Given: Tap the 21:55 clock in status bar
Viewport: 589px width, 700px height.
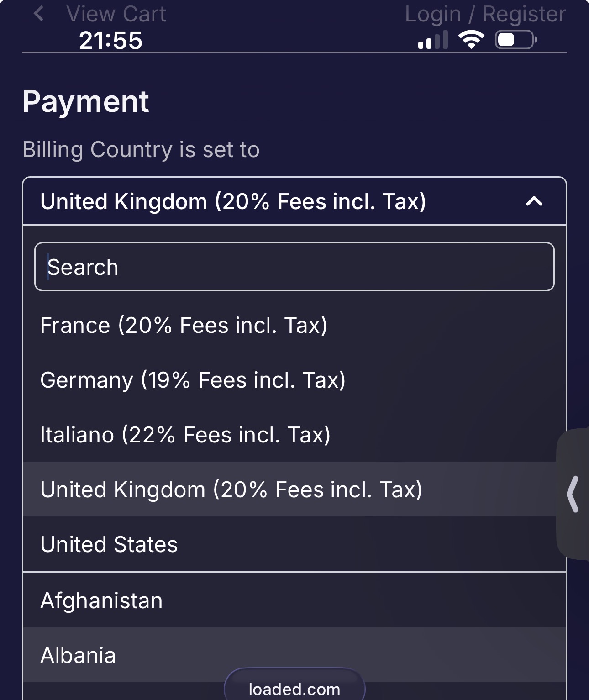Looking at the screenshot, I should click(x=110, y=40).
